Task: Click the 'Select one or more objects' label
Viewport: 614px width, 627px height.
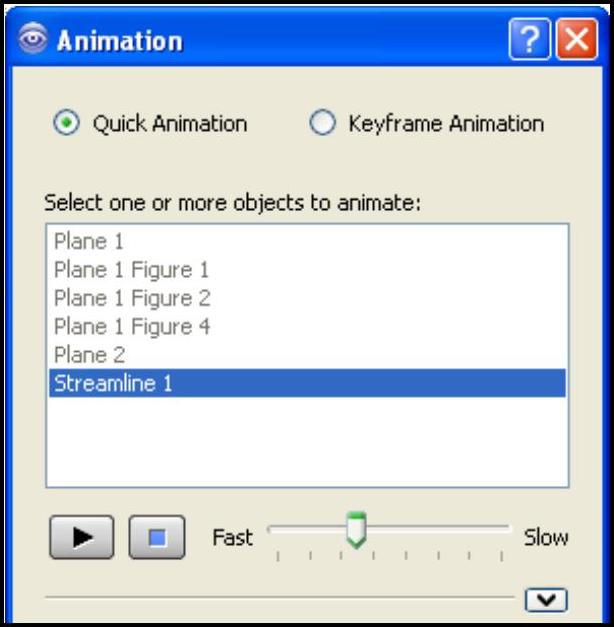Action: pyautogui.click(x=233, y=202)
